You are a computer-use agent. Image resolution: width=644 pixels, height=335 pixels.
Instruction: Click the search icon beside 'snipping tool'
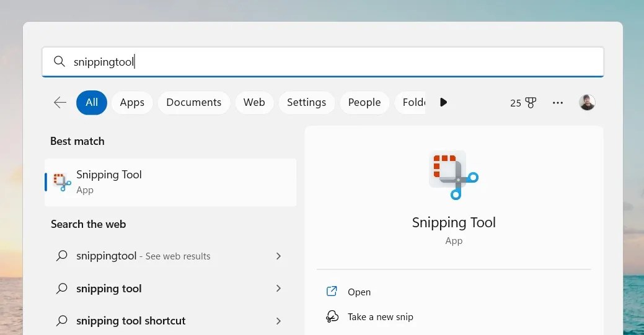[x=61, y=288]
